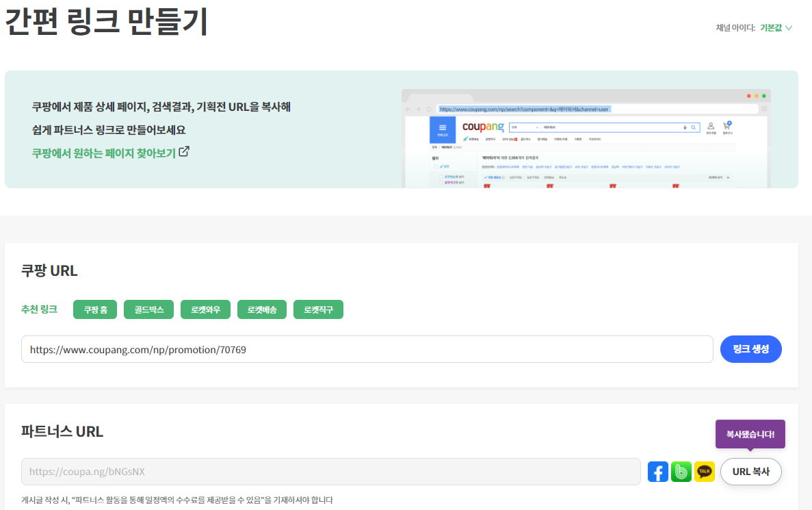Select the 골드박스 recommended link
Screen dimensions: 812x510
pyautogui.click(x=148, y=309)
